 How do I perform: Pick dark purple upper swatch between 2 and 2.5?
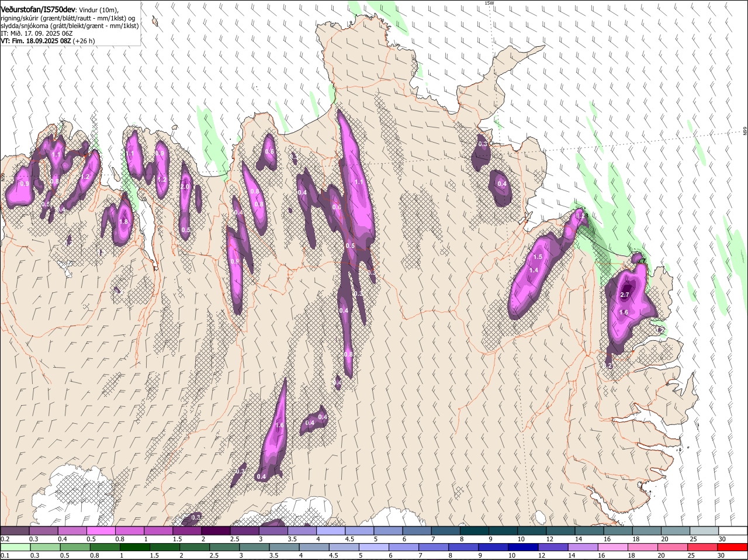pos(215,530)
